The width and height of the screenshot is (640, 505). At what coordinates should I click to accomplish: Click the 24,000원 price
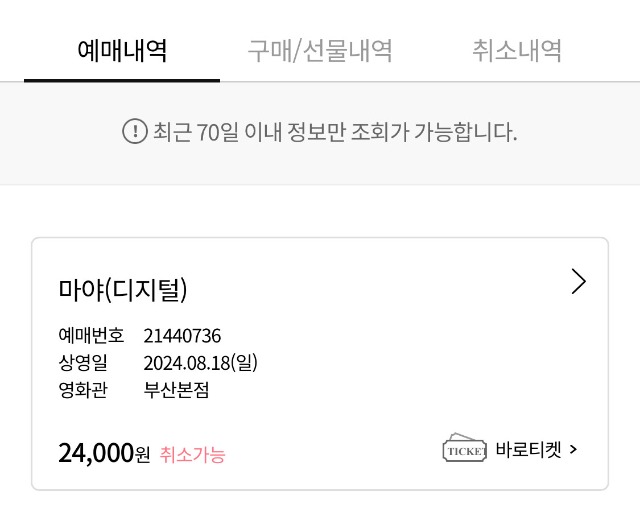[x=104, y=453]
